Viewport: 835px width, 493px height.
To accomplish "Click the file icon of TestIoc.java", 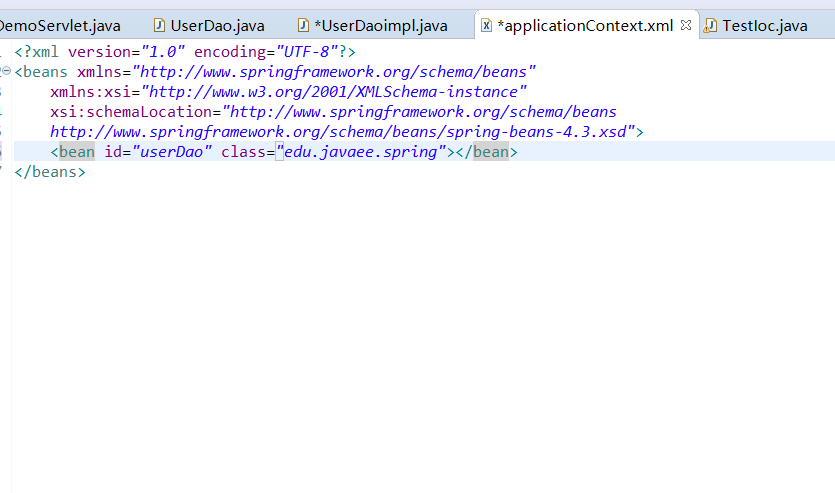I will [x=710, y=26].
